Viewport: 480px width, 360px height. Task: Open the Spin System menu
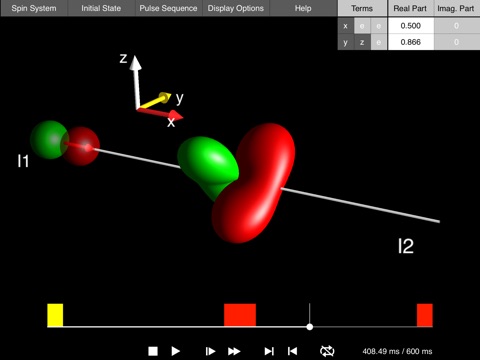(x=34, y=8)
